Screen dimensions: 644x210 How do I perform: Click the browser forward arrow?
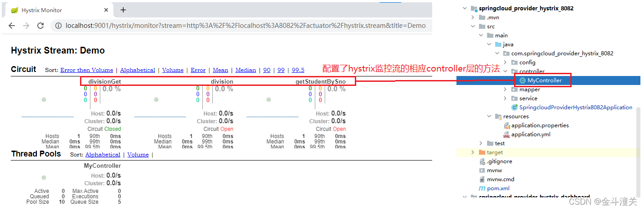[x=27, y=26]
